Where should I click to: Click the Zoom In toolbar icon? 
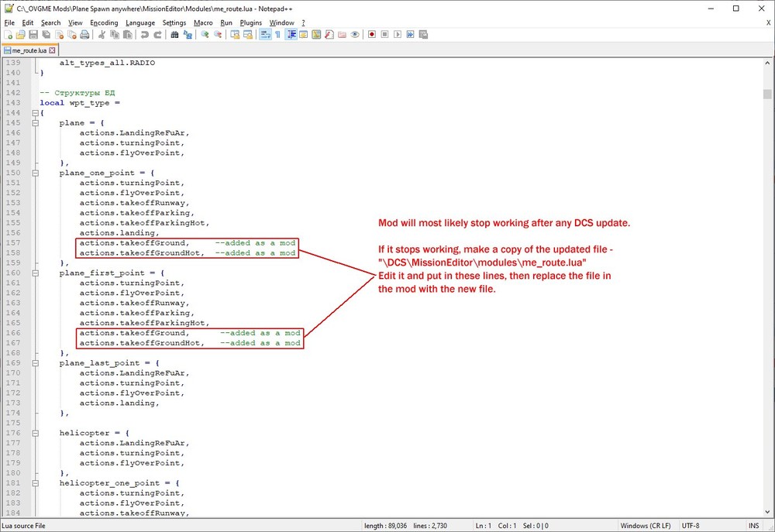(205, 35)
